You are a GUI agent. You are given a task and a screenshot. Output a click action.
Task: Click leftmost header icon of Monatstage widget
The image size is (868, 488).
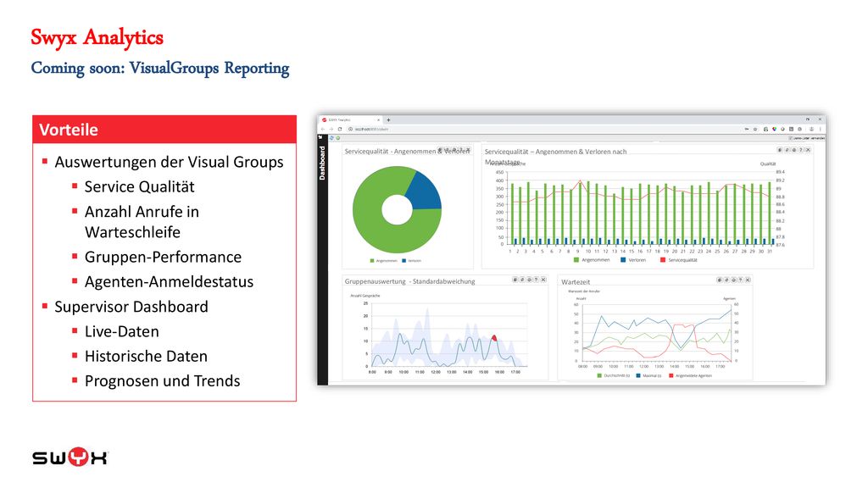[780, 150]
